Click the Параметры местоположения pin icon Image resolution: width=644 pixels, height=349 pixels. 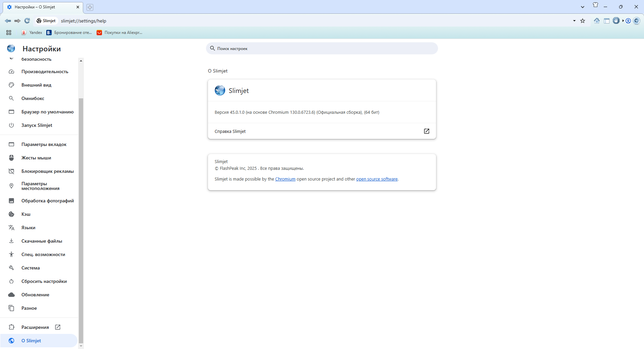click(x=11, y=186)
